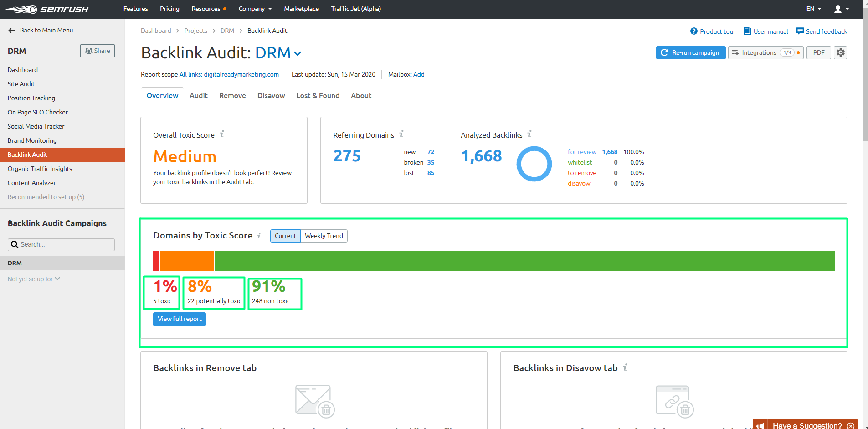Open the Audit tab
Image resolution: width=868 pixels, height=429 pixels.
198,96
